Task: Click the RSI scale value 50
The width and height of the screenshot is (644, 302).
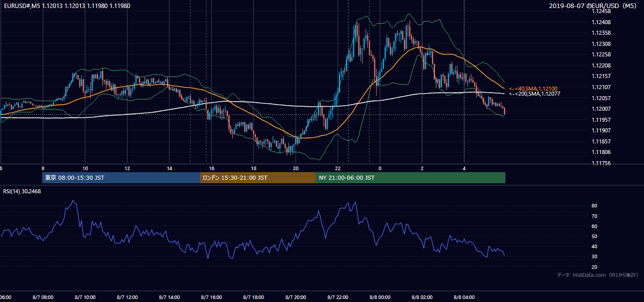Action: [595, 236]
